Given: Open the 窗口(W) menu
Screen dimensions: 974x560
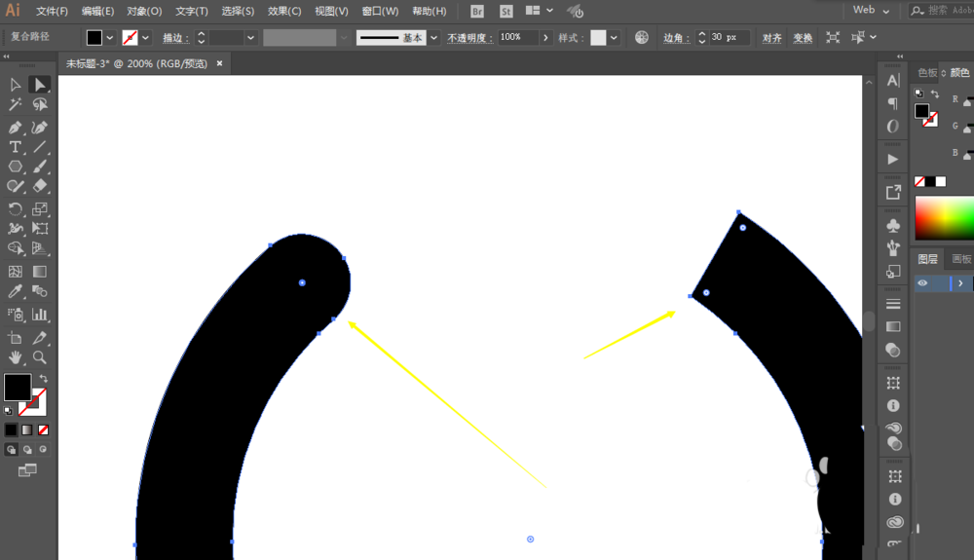Looking at the screenshot, I should [380, 11].
